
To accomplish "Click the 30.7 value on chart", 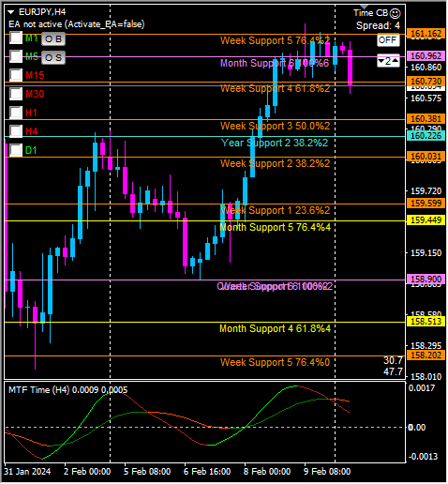I will pyautogui.click(x=393, y=360).
